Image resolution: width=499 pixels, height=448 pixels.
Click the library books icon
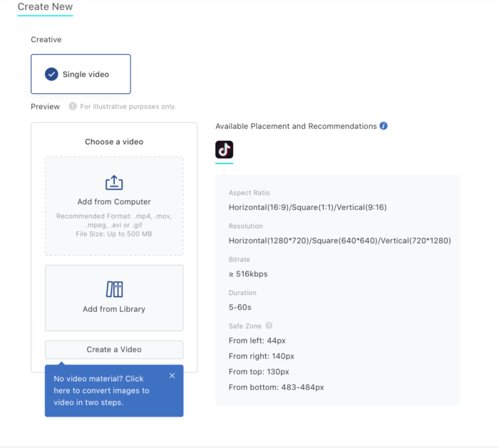tap(114, 289)
